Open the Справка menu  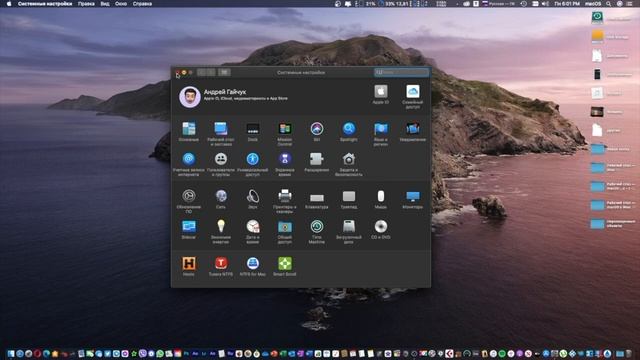pyautogui.click(x=142, y=4)
